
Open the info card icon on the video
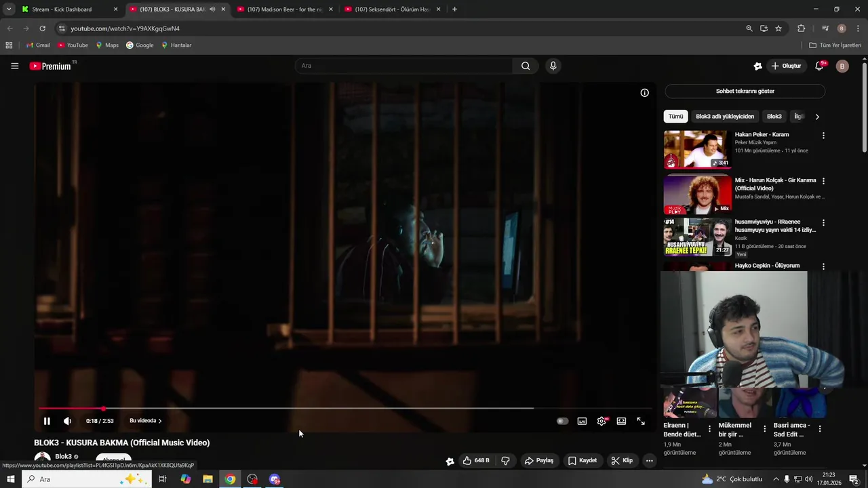[x=644, y=93]
